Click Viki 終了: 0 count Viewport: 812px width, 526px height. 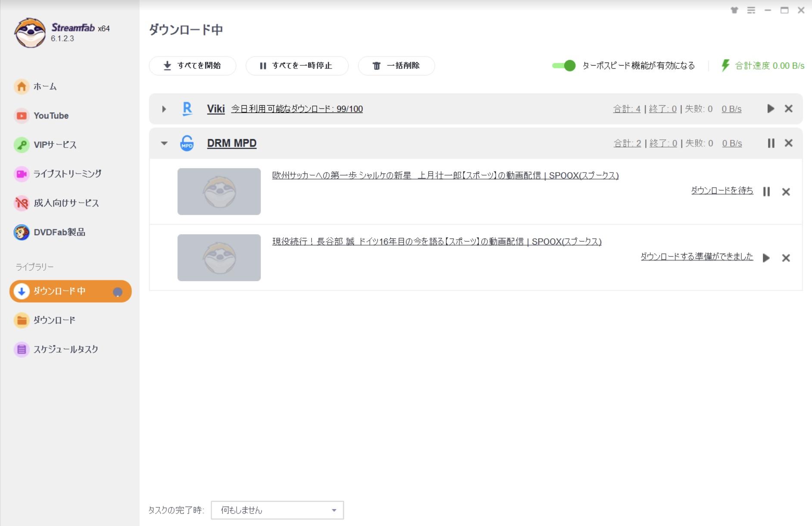(662, 109)
